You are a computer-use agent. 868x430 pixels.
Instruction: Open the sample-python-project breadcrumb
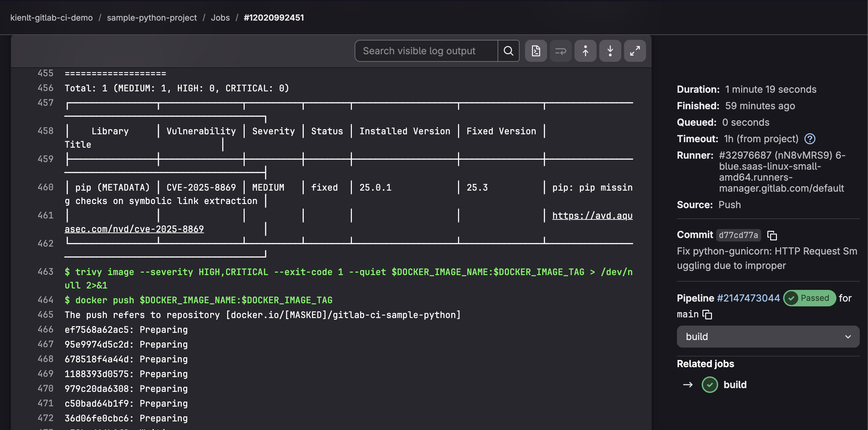(152, 18)
